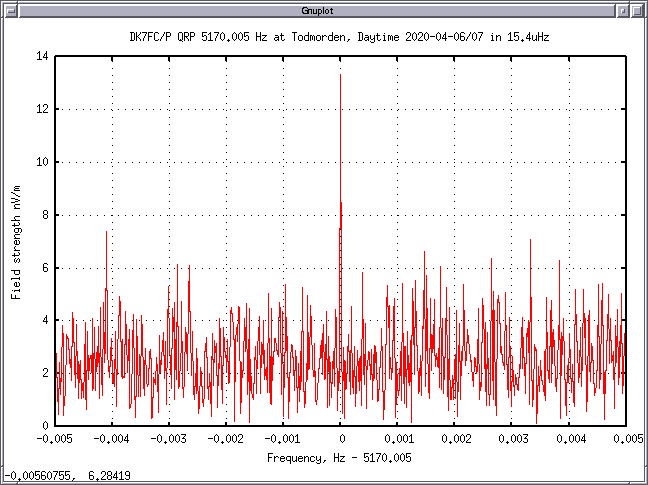Click the 'Frequency, Hz - 5170.005' x-axis label

point(340,457)
